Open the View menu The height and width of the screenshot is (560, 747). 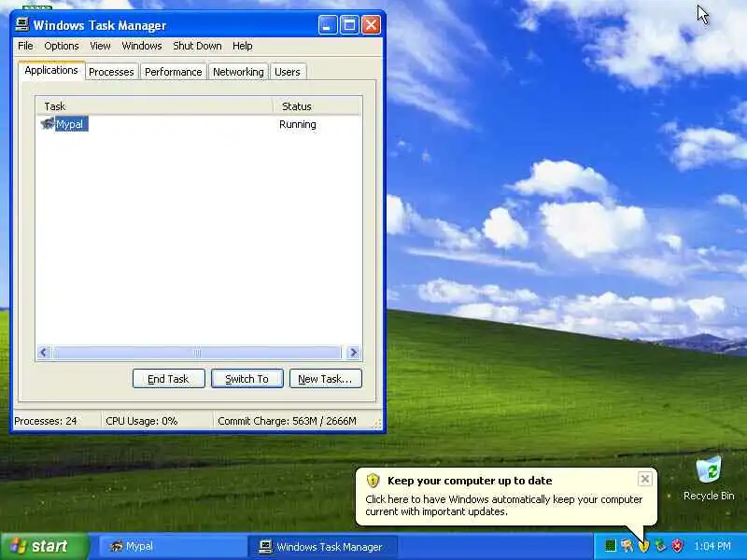(x=100, y=46)
